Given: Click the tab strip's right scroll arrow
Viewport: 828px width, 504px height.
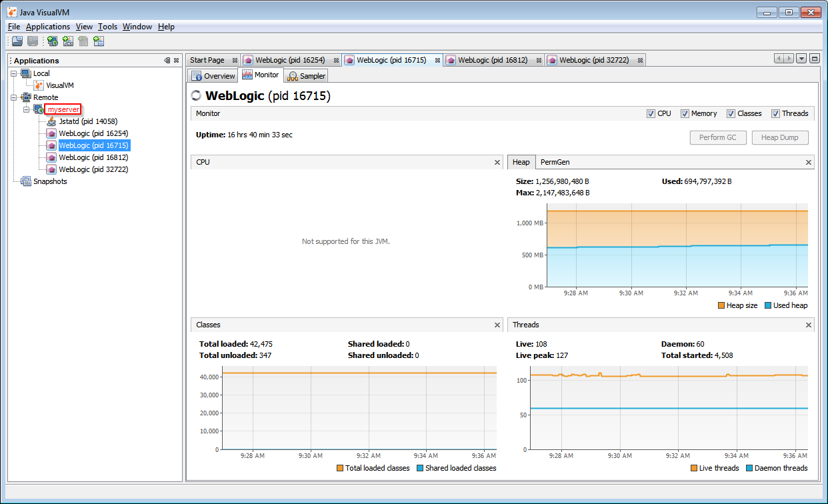Looking at the screenshot, I should point(789,59).
